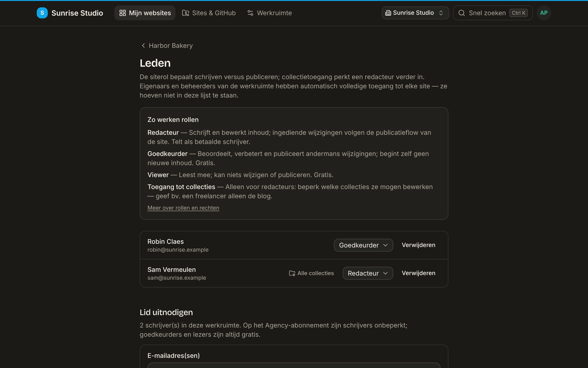Click the blue Sunrise Studio logo icon
This screenshot has width=588, height=368.
point(42,13)
